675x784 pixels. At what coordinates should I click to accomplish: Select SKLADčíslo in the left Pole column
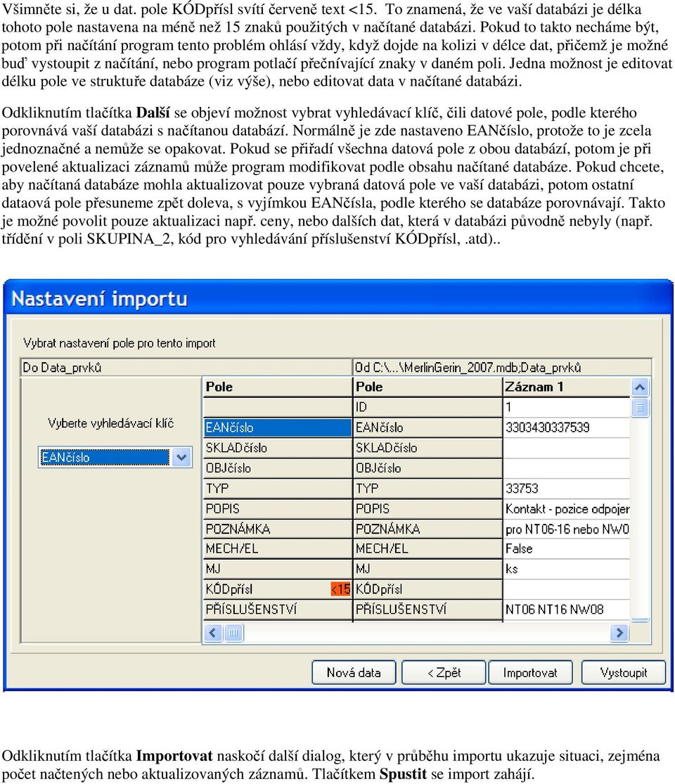pos(278,447)
